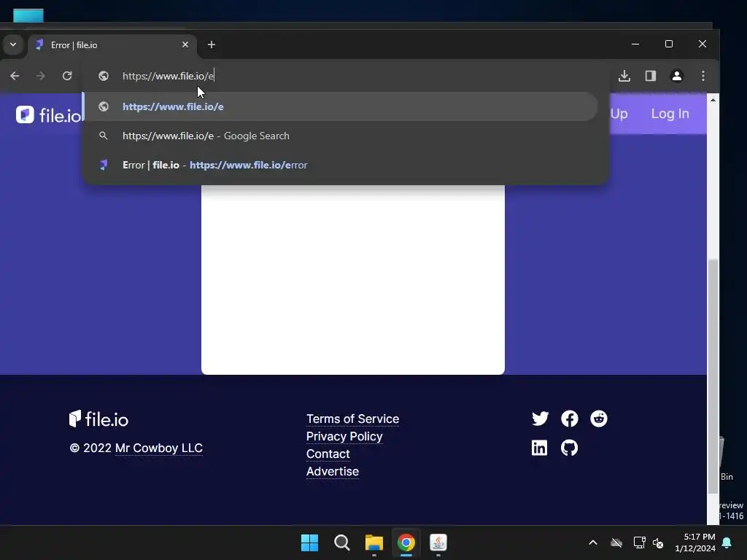Click the Log In link
This screenshot has width=747, height=560.
670,114
